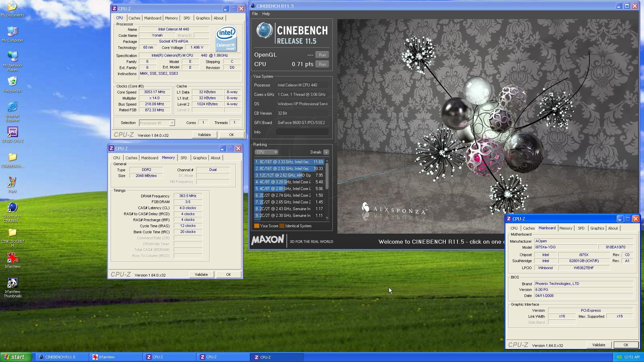Switch to Caches tab in CPU window
The width and height of the screenshot is (644, 362).
[x=134, y=18]
